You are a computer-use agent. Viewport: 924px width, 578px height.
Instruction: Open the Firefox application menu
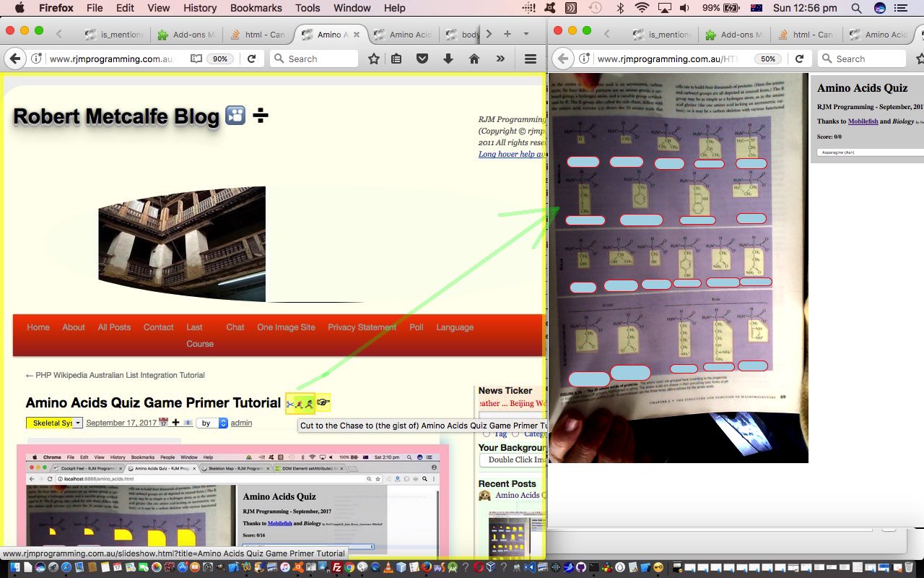point(56,8)
